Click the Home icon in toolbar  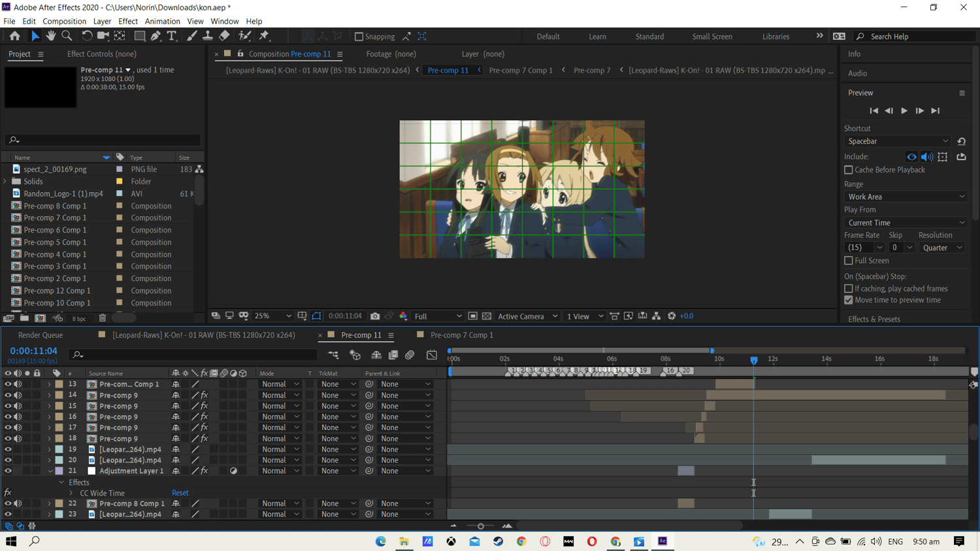(14, 36)
